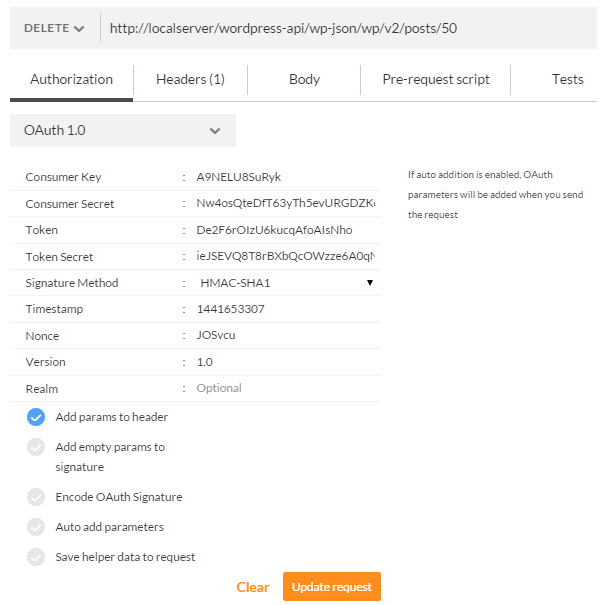Enable Encode OAuth Signature checkbox
This screenshot has width=600, height=605.
[x=36, y=497]
